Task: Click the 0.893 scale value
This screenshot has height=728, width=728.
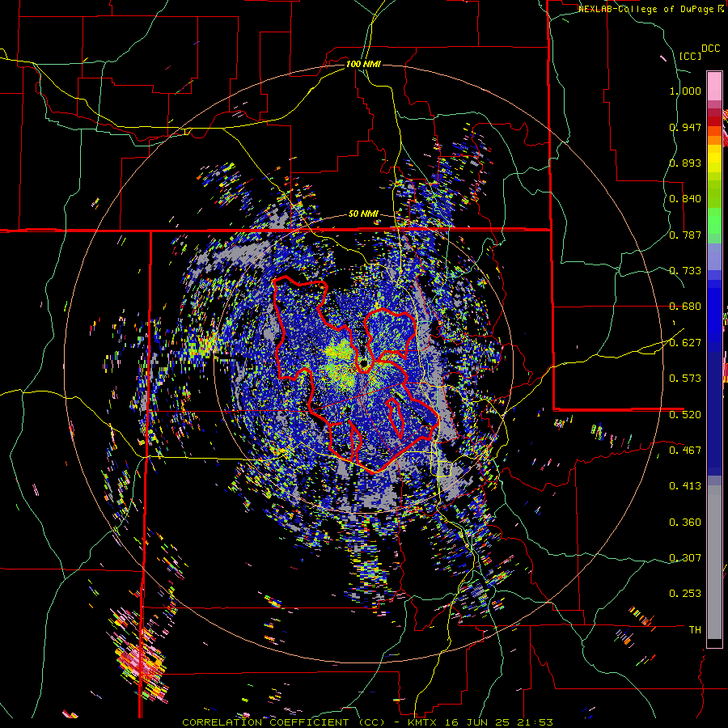Action: pyautogui.click(x=685, y=163)
